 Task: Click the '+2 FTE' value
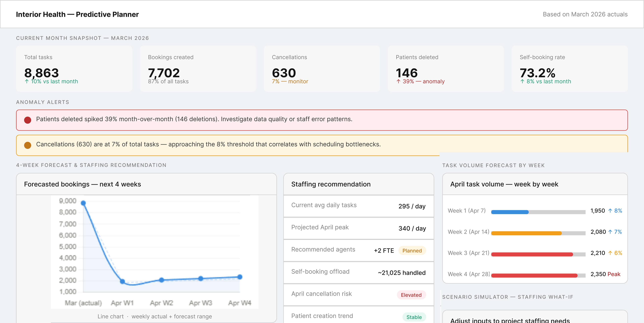(384, 251)
